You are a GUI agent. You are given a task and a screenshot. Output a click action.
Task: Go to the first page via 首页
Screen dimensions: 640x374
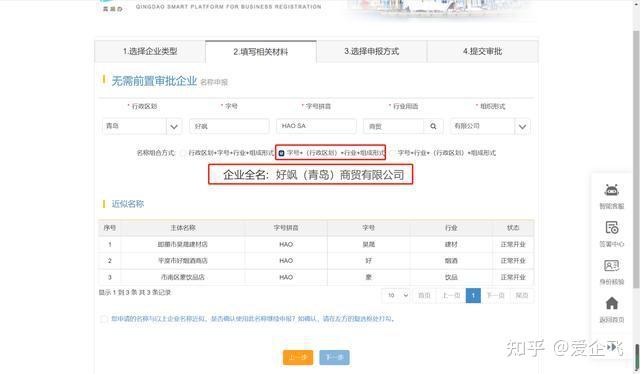[x=424, y=295]
